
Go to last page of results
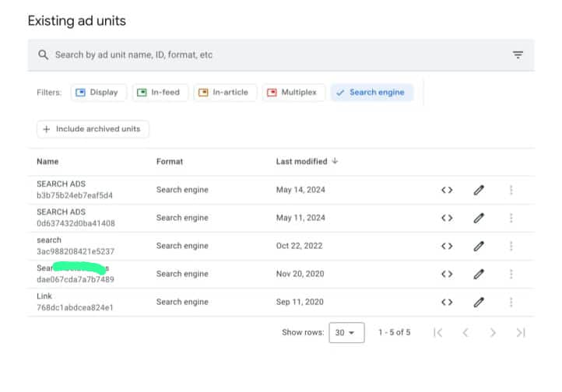click(x=521, y=333)
